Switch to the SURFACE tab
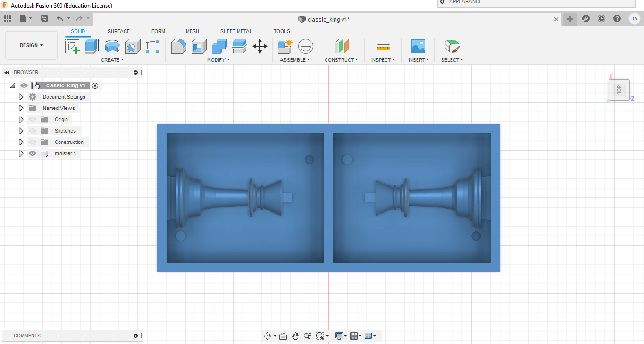 coord(118,31)
